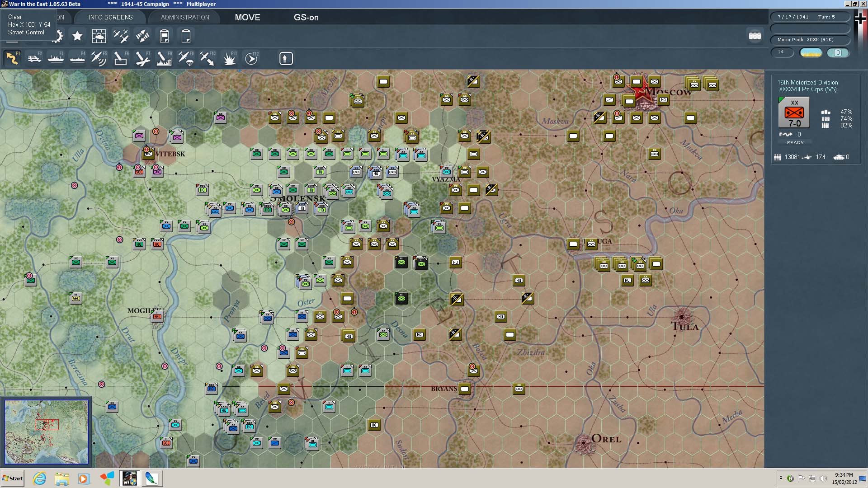
Task: Click the 16th Motorized Division 7-0 counter
Action: tap(794, 113)
